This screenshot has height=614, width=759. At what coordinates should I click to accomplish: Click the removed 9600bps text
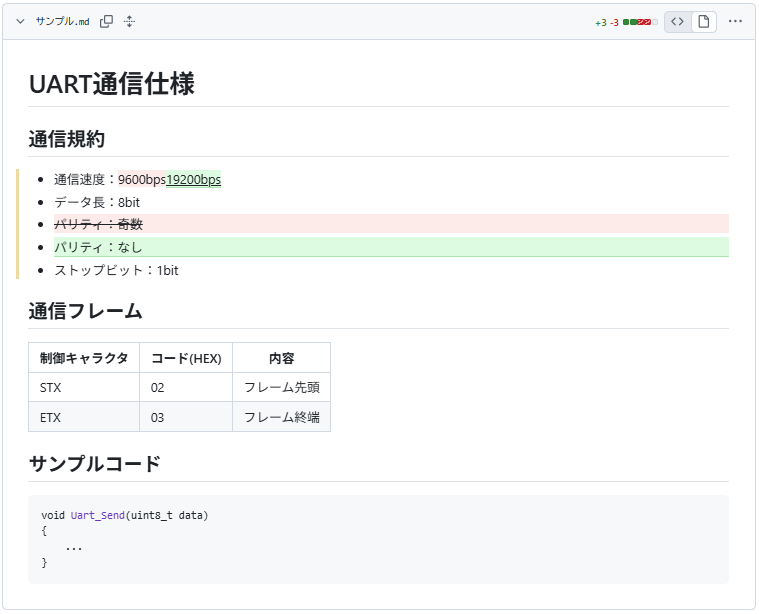(142, 180)
